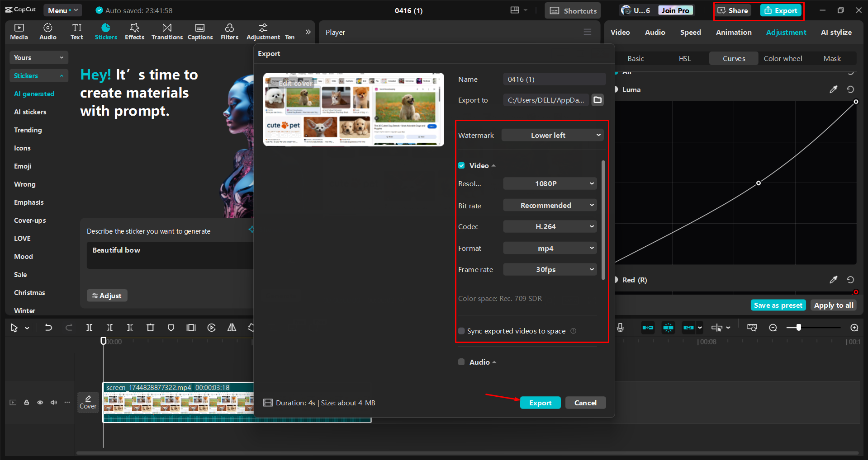
Task: Open the Captions panel
Action: point(200,31)
